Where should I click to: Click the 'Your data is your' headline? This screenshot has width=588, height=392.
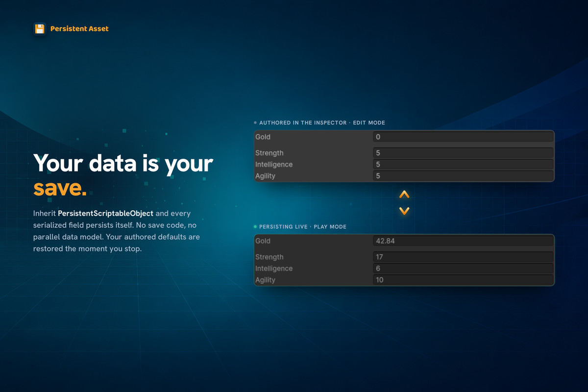(x=123, y=163)
